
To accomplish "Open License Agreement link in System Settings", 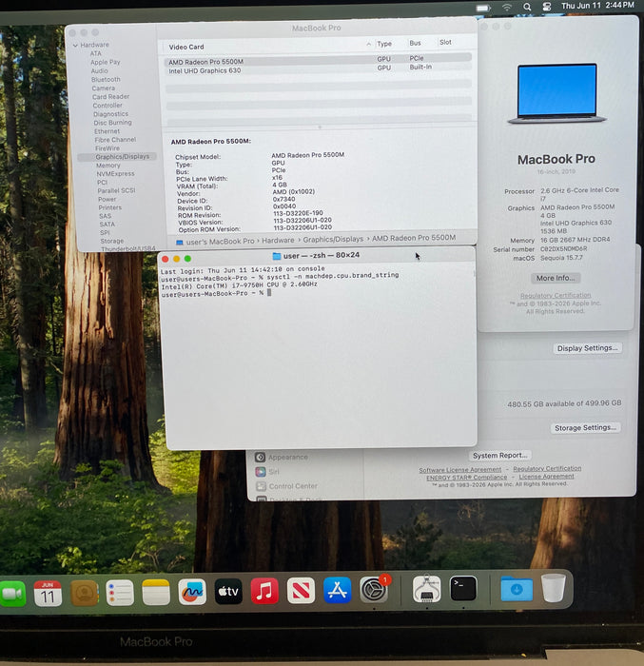I will click(x=546, y=477).
